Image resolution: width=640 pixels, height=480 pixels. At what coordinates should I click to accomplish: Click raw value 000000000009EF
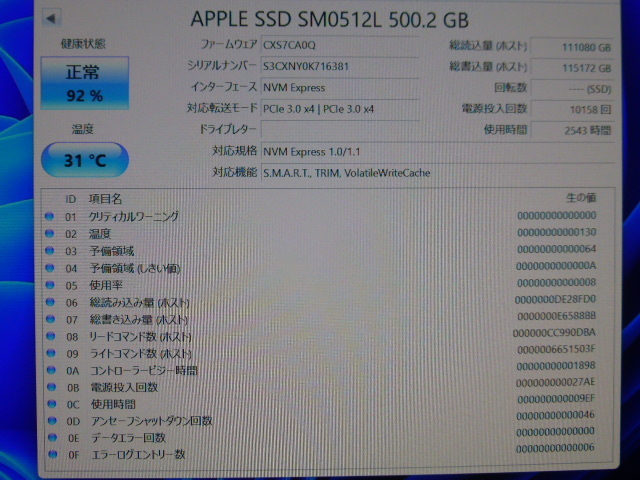pyautogui.click(x=556, y=399)
